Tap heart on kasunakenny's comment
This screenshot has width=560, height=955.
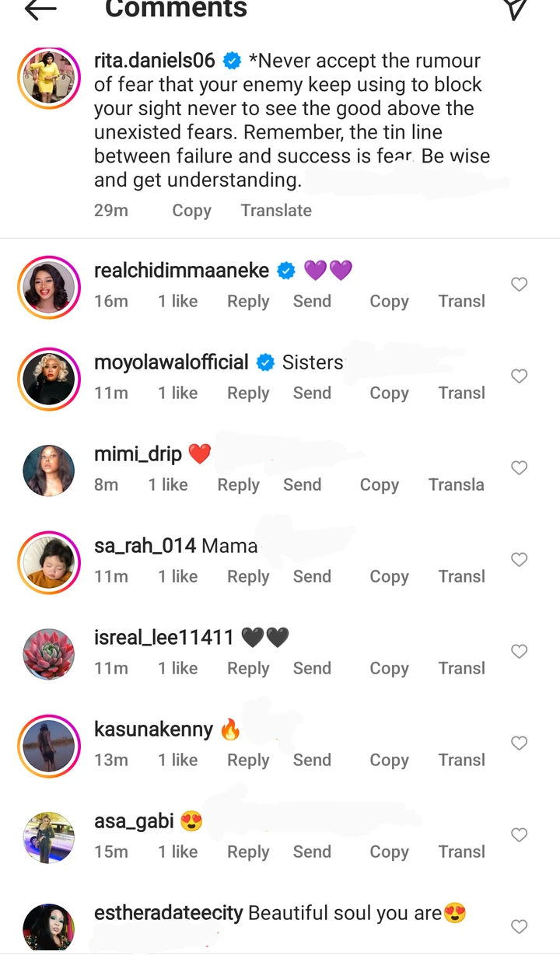point(520,743)
